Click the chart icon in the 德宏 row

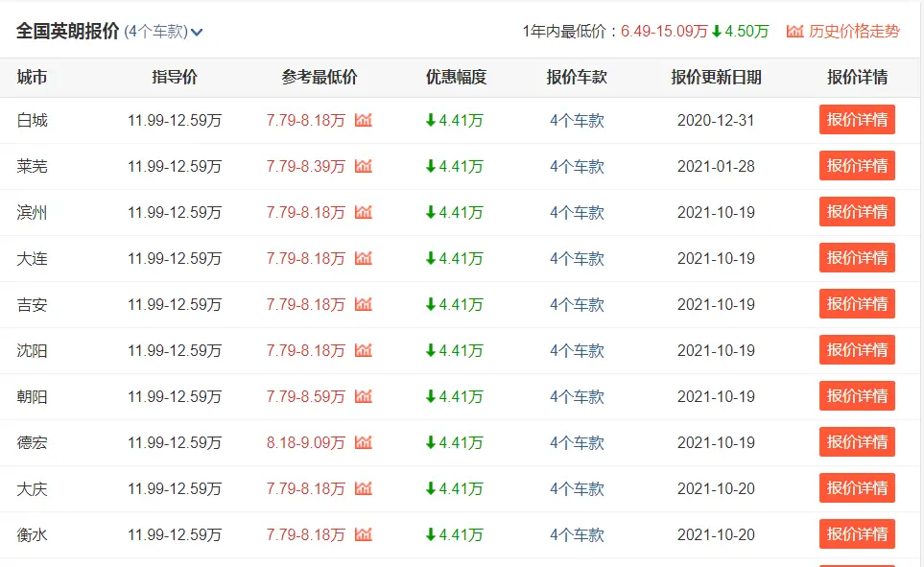(x=363, y=442)
